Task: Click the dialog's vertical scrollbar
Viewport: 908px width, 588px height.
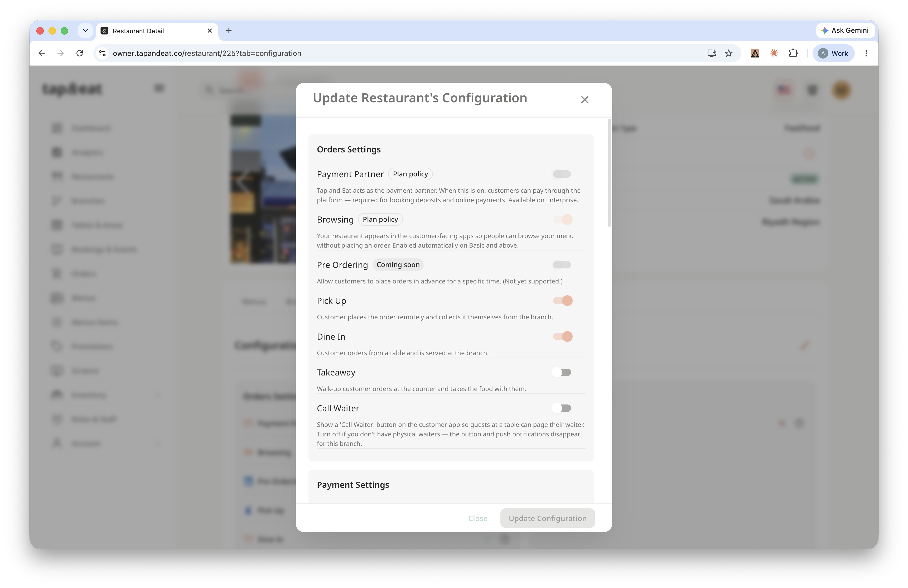Action: tap(609, 172)
